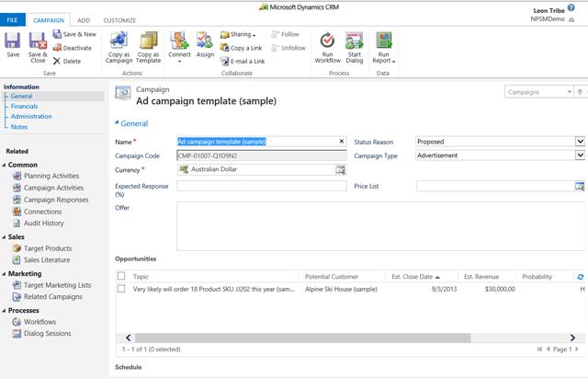Click the Save ribbon icon
Viewport: 588px width, 379px height.
(x=12, y=40)
